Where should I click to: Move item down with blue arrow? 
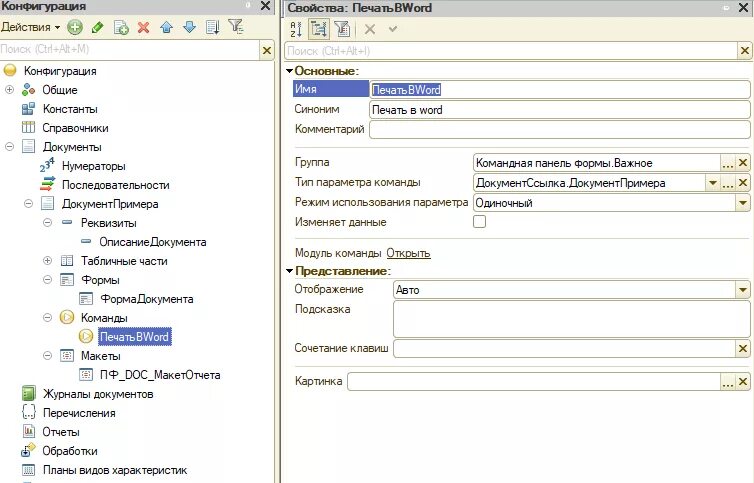point(189,27)
